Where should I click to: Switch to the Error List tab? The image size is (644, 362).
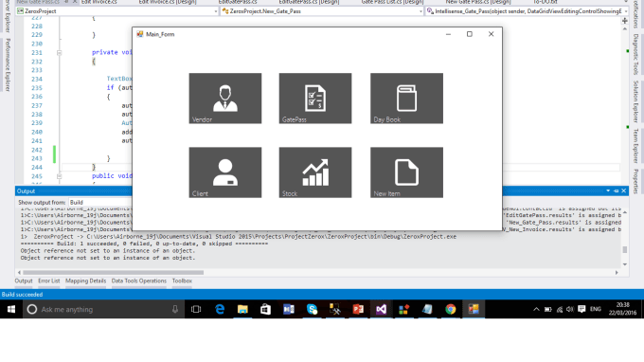click(49, 281)
